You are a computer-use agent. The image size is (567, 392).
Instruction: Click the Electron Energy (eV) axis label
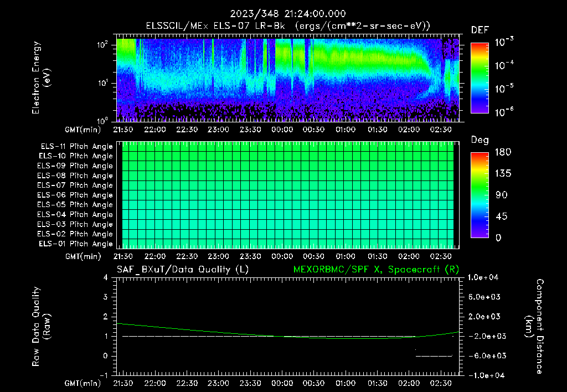point(41,78)
